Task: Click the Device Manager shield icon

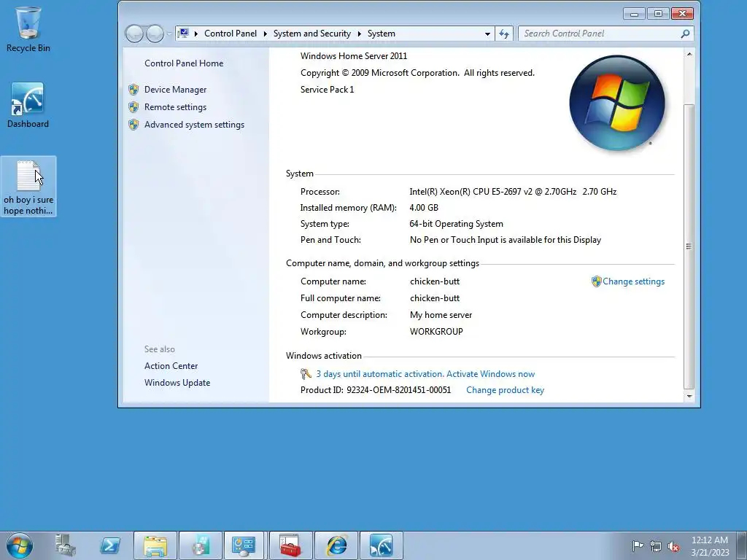Action: click(133, 90)
